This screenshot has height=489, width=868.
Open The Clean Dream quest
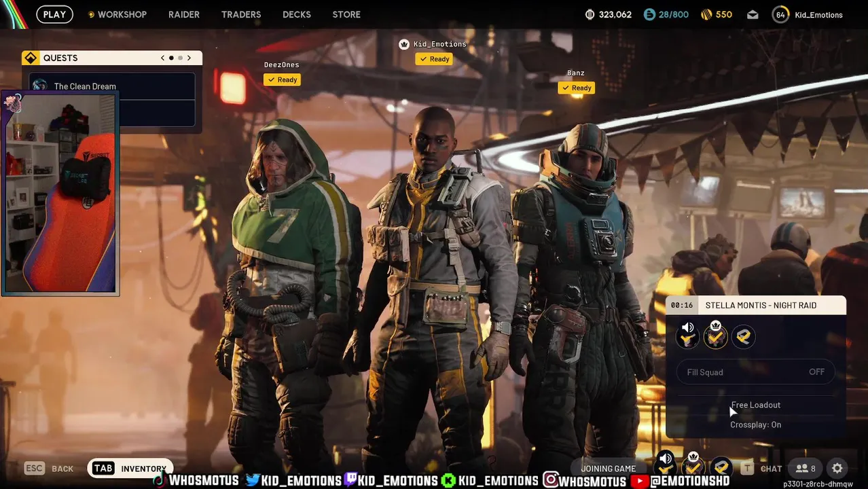click(112, 86)
